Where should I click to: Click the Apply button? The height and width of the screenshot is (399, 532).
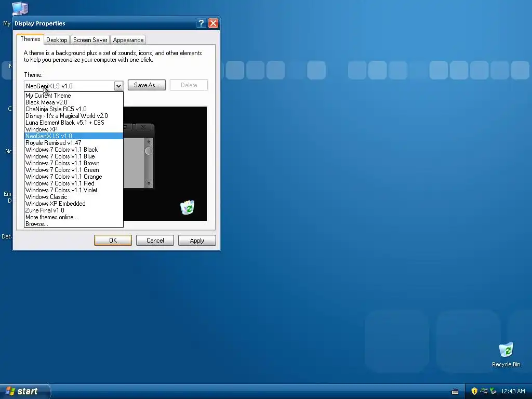197,241
